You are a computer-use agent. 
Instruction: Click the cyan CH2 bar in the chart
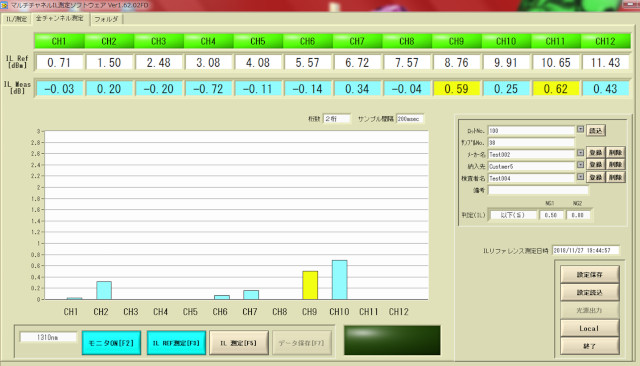coord(104,290)
